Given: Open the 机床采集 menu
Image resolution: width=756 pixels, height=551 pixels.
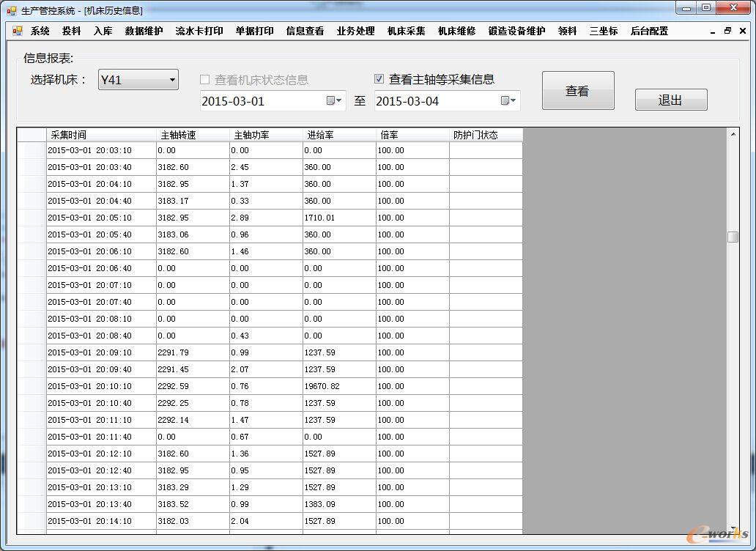Looking at the screenshot, I should [407, 32].
